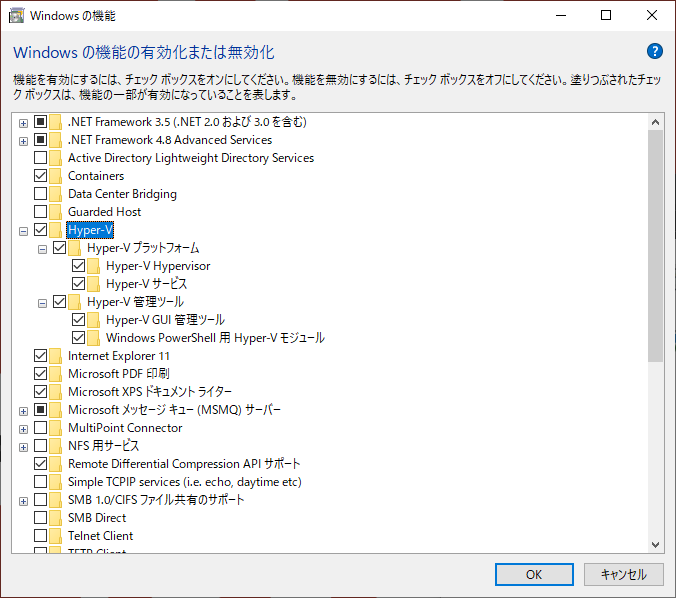Enable Active Directory Lightweight Directory Services checkbox
The image size is (676, 598).
[x=41, y=158]
